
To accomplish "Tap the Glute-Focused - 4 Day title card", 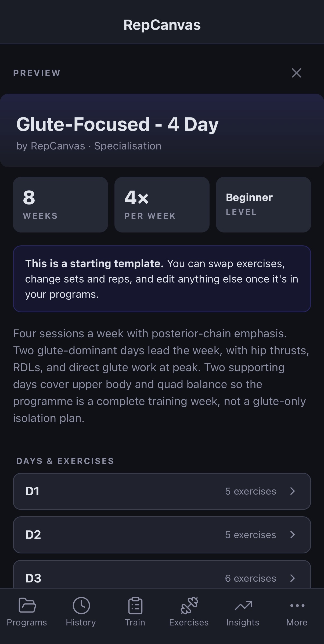I will click(162, 130).
